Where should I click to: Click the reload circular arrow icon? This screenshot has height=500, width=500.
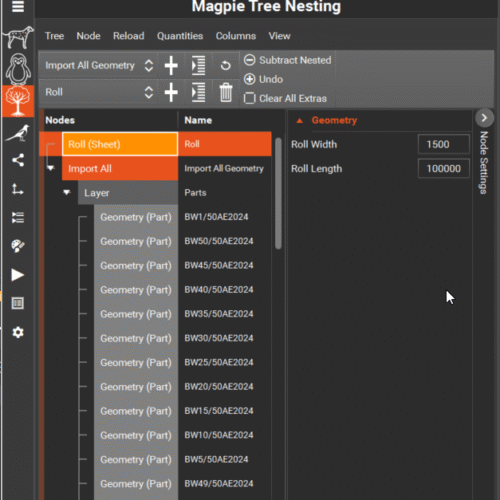click(226, 65)
